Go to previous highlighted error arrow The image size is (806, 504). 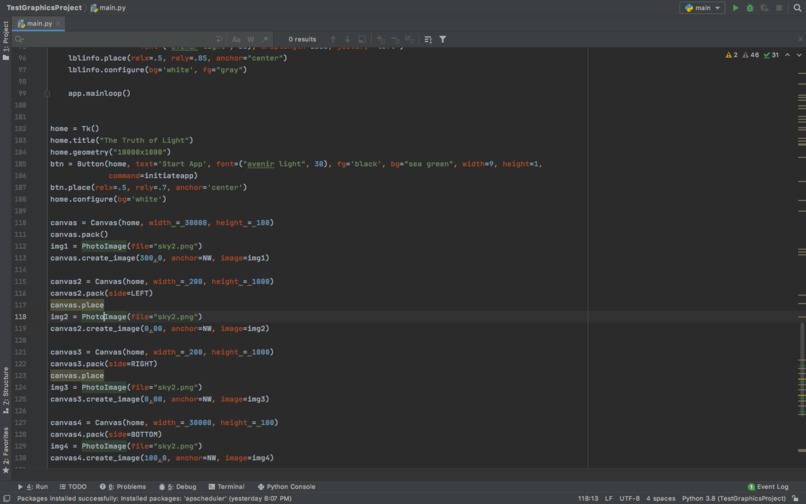[787, 55]
